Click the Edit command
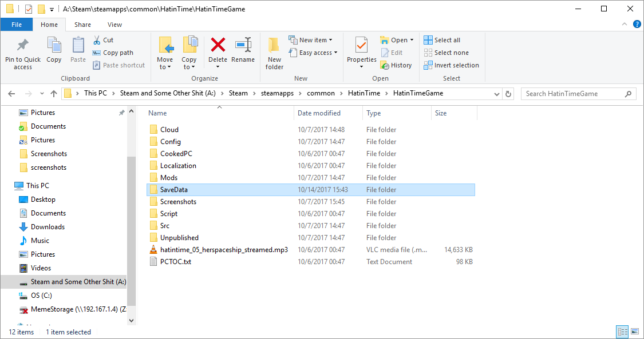Image resolution: width=644 pixels, height=339 pixels. click(392, 53)
